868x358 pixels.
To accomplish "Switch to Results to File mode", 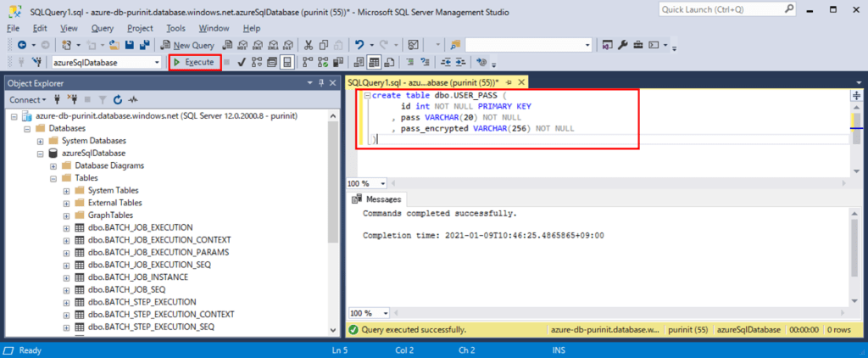I will 389,62.
